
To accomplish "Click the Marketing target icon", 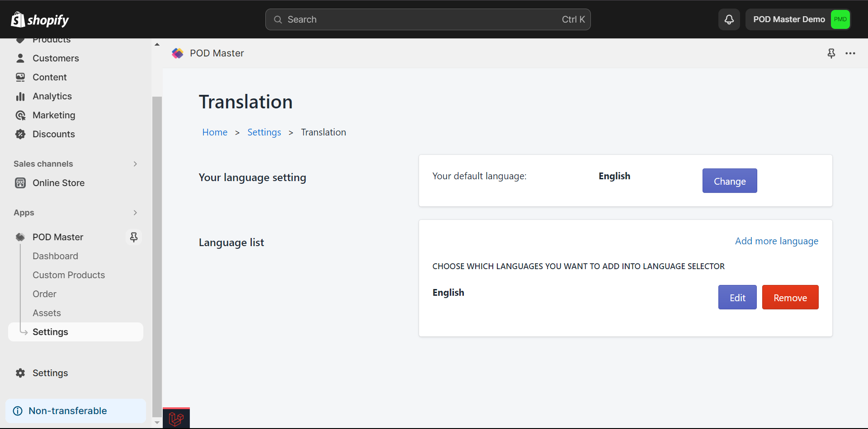I will [20, 115].
